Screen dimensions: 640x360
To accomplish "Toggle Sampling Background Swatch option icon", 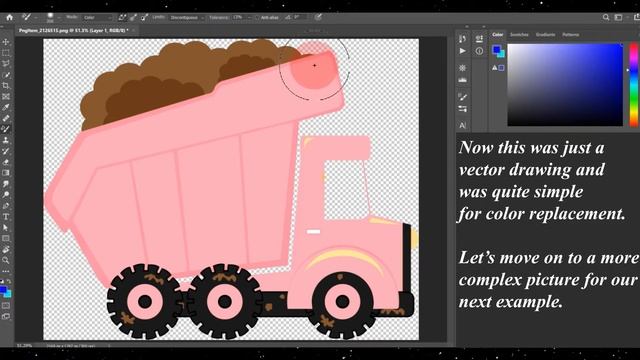I will pyautogui.click(x=144, y=17).
